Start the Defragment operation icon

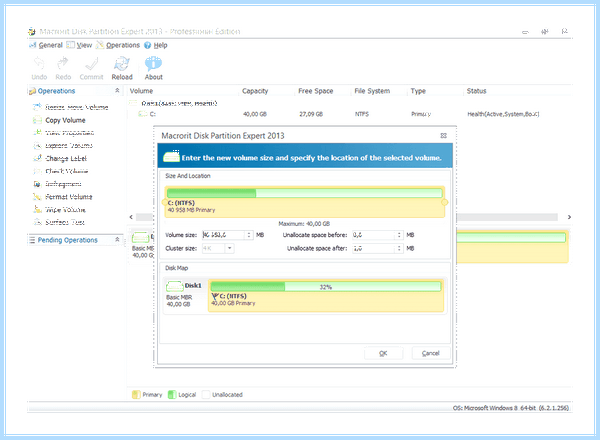(x=37, y=184)
